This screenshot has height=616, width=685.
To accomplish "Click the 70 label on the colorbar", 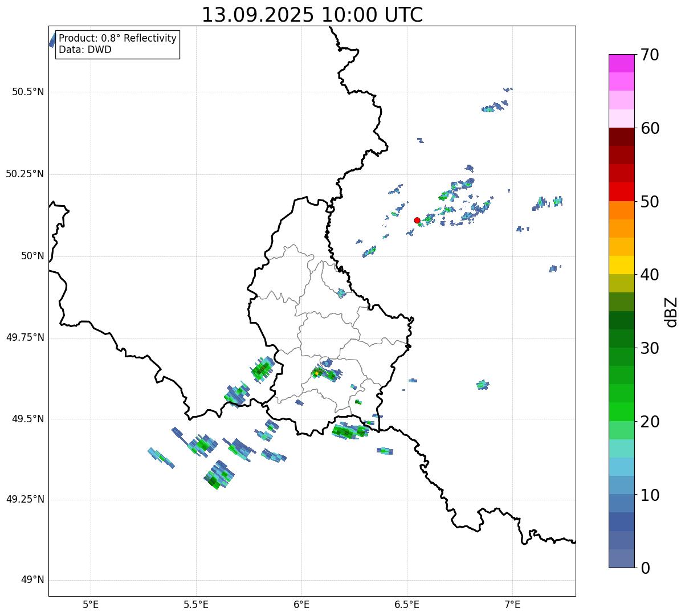I will (646, 55).
